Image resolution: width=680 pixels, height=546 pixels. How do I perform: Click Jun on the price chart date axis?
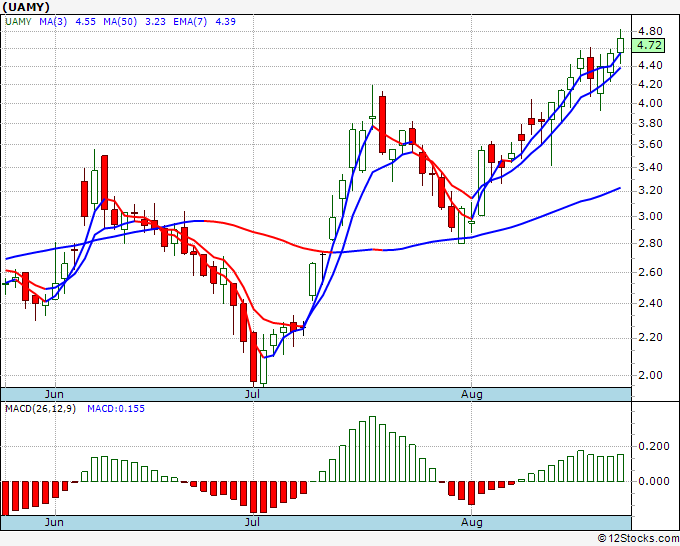(54, 394)
